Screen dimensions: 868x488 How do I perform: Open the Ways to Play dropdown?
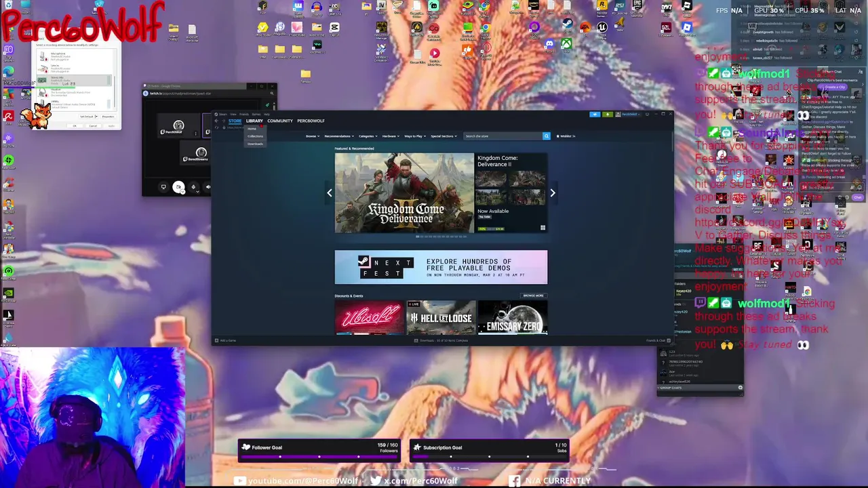click(x=415, y=136)
